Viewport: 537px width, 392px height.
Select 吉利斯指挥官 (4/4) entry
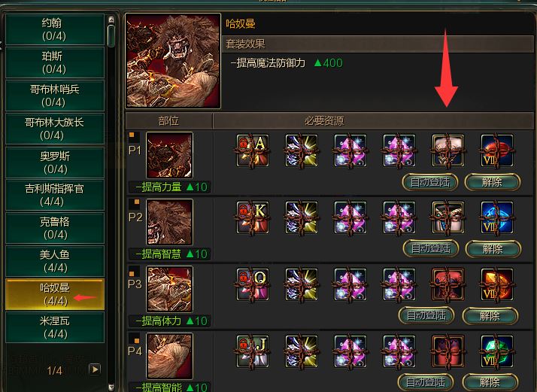pyautogui.click(x=55, y=195)
